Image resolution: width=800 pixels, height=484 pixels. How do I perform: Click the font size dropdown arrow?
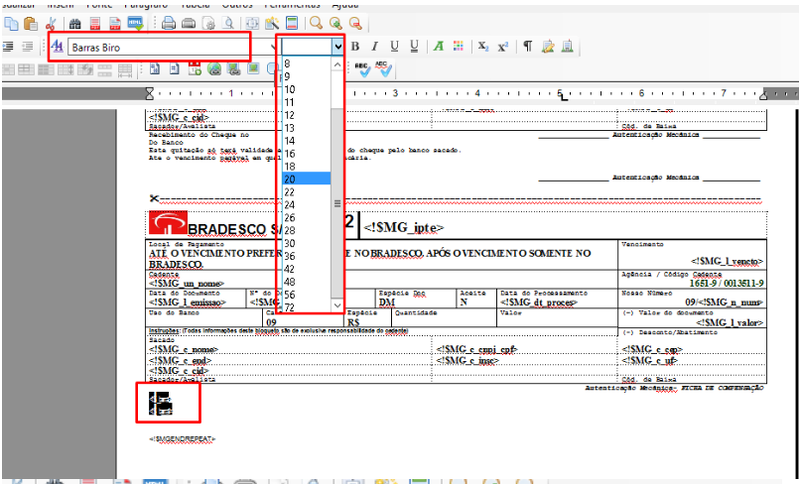(x=338, y=47)
